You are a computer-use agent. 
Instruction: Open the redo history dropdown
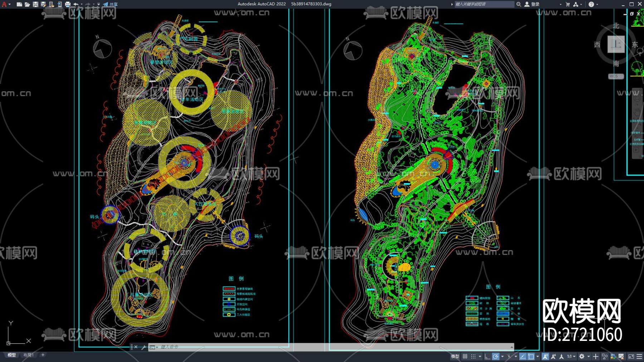tap(94, 4)
